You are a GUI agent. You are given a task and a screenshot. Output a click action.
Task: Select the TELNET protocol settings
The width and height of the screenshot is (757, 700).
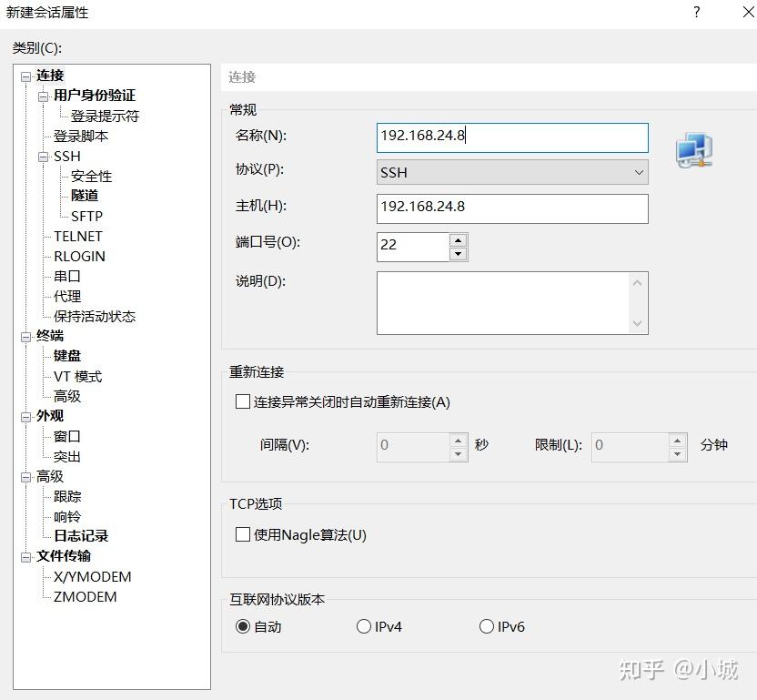(x=77, y=236)
